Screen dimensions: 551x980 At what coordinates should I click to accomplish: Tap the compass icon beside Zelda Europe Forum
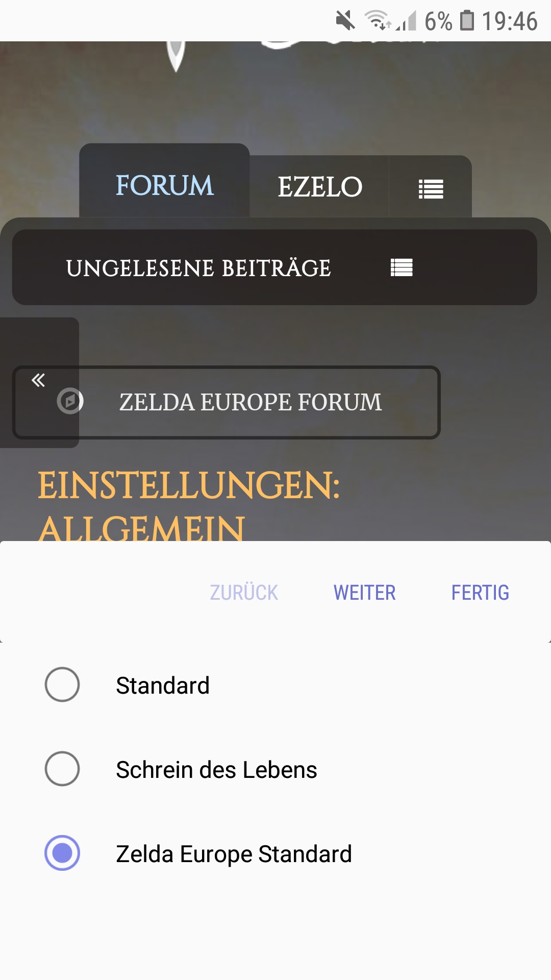point(70,401)
